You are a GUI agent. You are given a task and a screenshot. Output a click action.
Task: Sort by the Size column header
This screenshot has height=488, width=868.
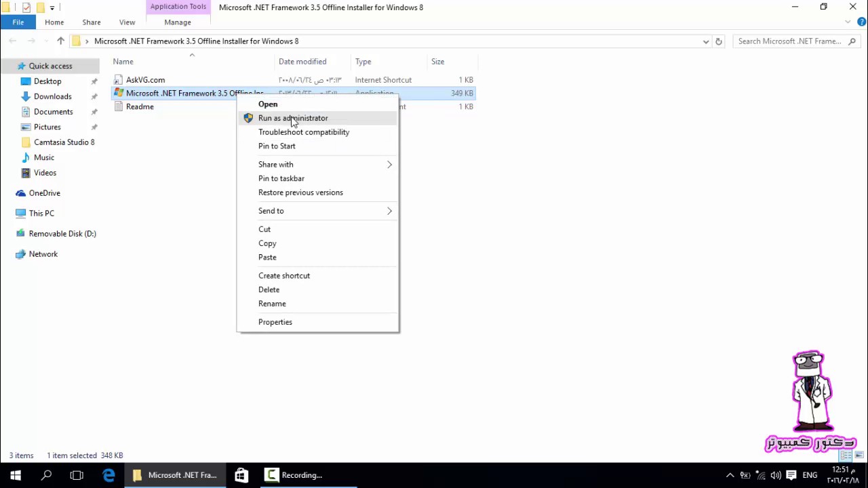452,62
